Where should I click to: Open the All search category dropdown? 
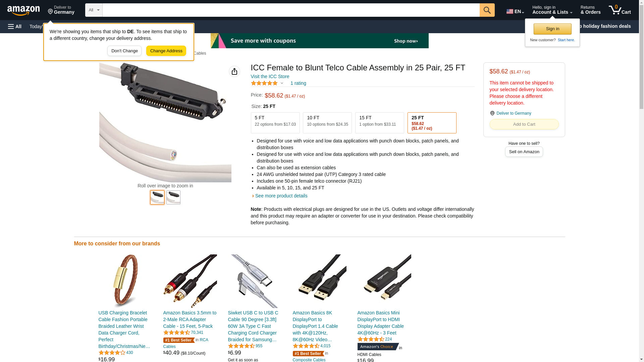tap(94, 10)
